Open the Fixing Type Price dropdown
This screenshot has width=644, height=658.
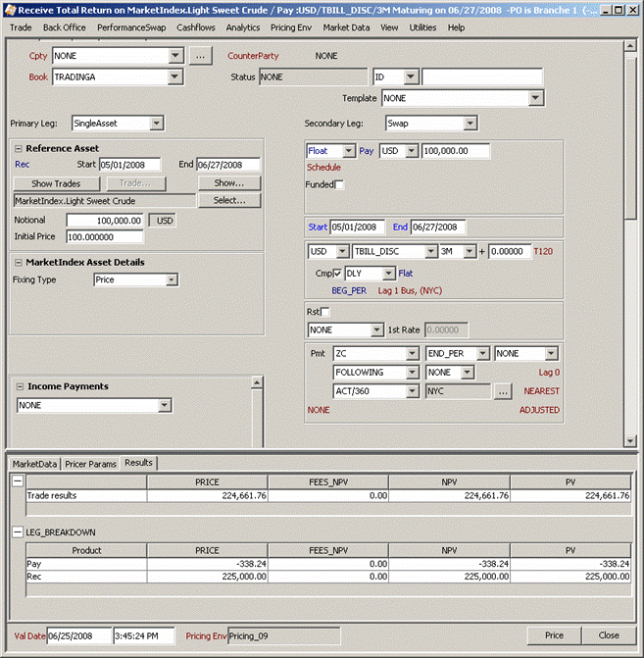[172, 279]
